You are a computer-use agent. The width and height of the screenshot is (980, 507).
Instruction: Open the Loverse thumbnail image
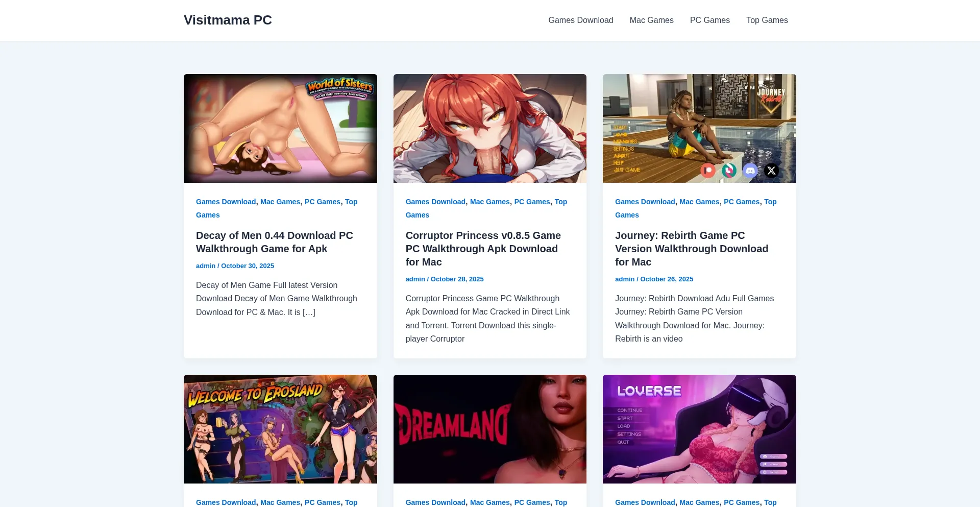(x=699, y=429)
